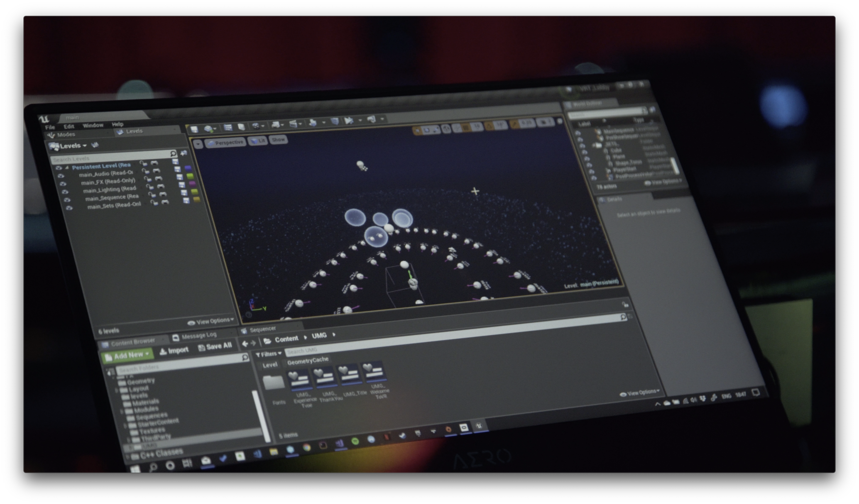Click the Unreal Engine logo icon
The height and width of the screenshot is (504, 859).
pos(44,120)
